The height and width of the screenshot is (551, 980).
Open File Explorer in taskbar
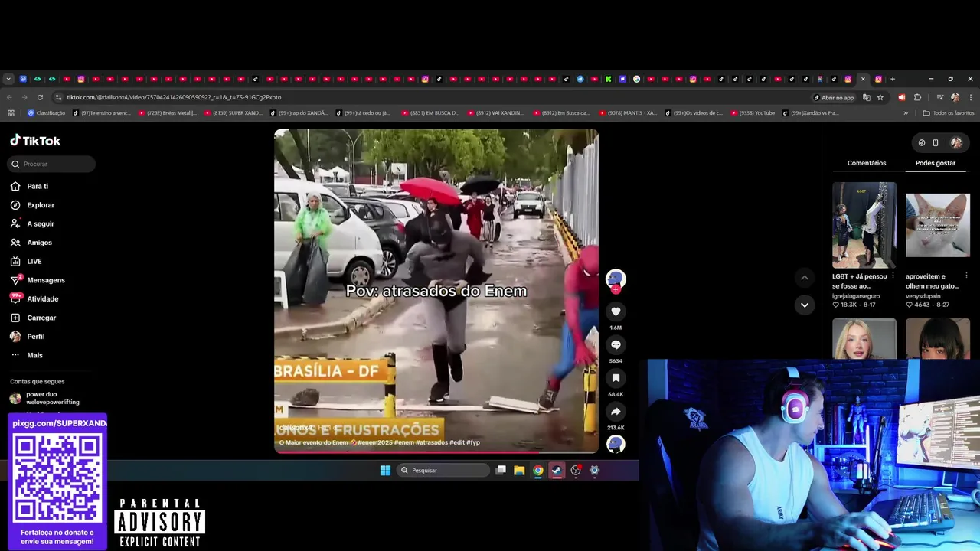519,471
